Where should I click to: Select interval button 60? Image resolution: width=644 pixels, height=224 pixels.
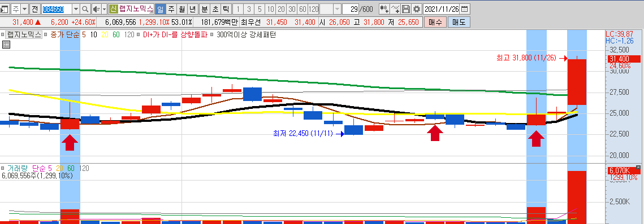point(302,8)
